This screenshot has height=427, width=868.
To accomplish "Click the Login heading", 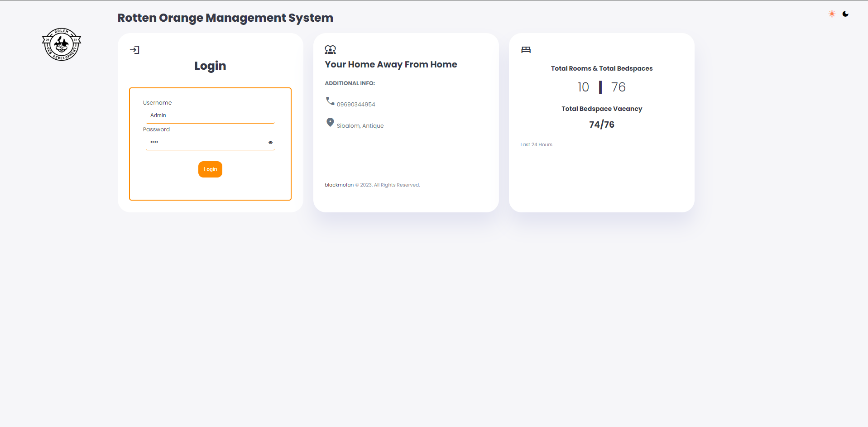I will (x=210, y=66).
